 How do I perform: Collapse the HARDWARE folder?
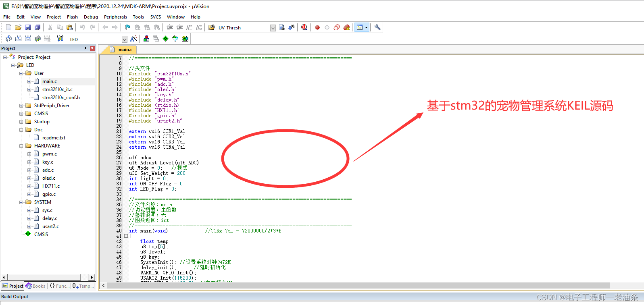coord(21,146)
